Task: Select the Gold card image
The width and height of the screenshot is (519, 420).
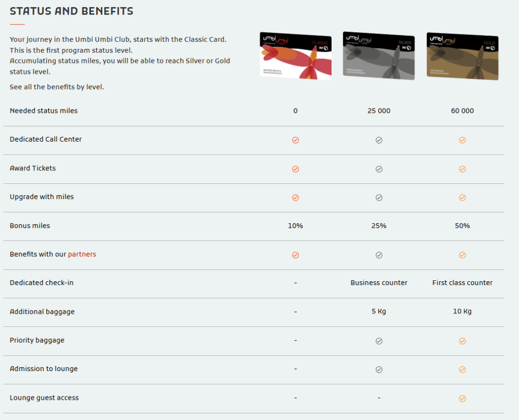Action: 462,56
